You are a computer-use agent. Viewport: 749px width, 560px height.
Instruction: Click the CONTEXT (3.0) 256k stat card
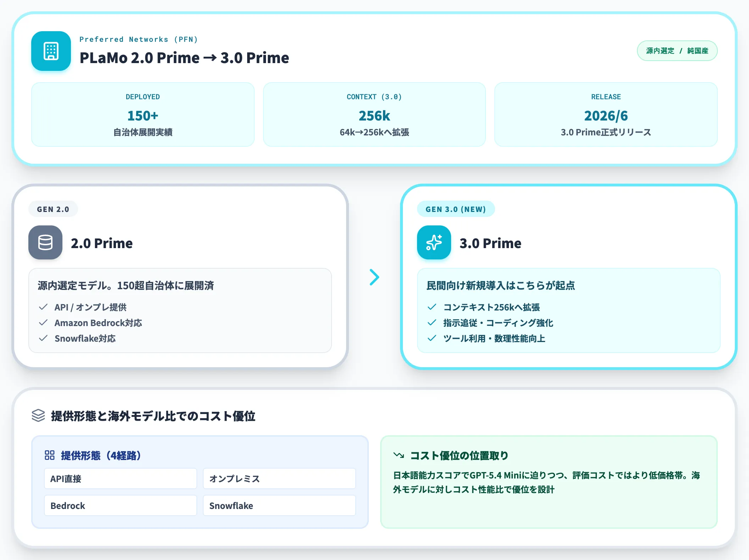[x=374, y=114]
